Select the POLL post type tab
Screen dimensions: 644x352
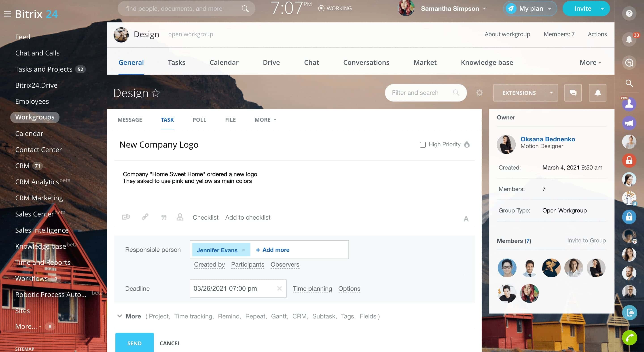pyautogui.click(x=199, y=120)
